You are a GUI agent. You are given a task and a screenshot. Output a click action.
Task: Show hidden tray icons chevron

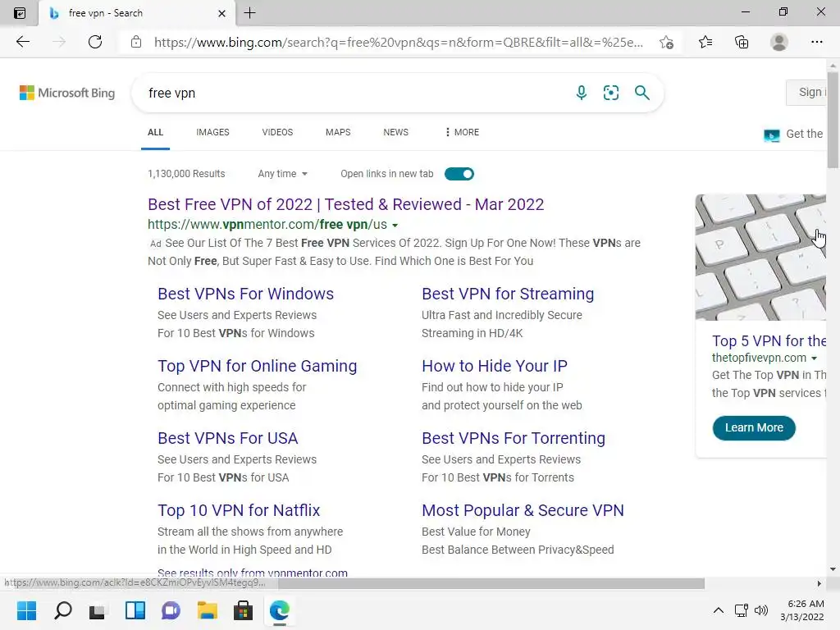coord(719,610)
